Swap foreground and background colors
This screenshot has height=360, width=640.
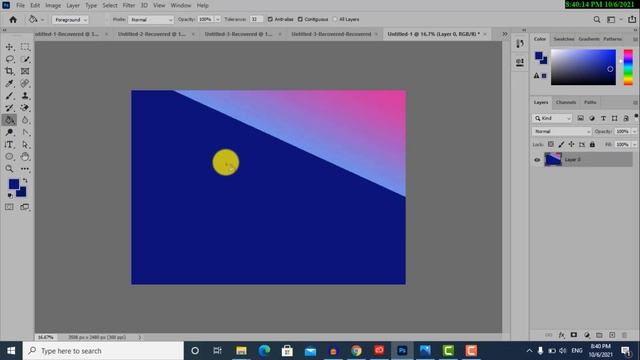25,180
